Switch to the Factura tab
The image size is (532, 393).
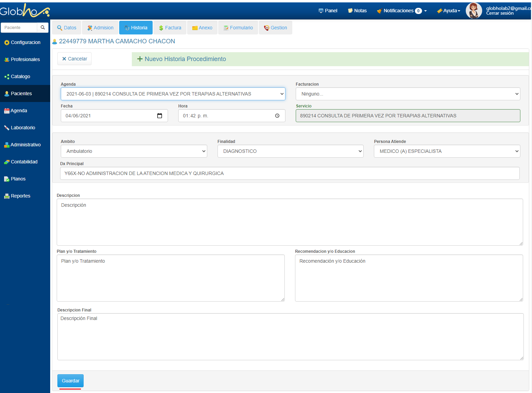click(170, 28)
